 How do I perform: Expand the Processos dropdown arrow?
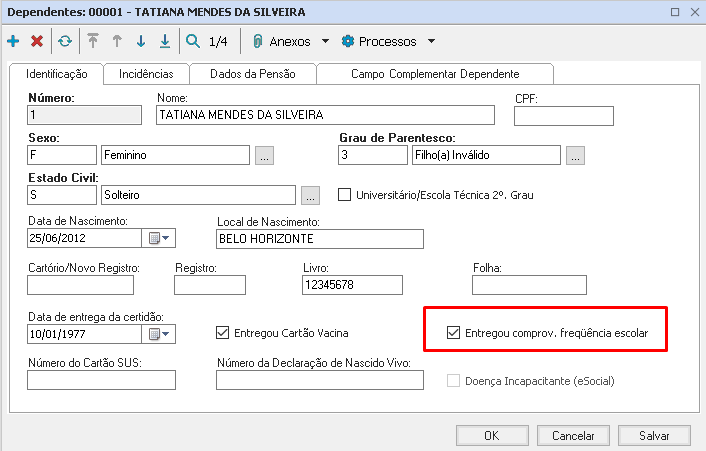pos(431,41)
